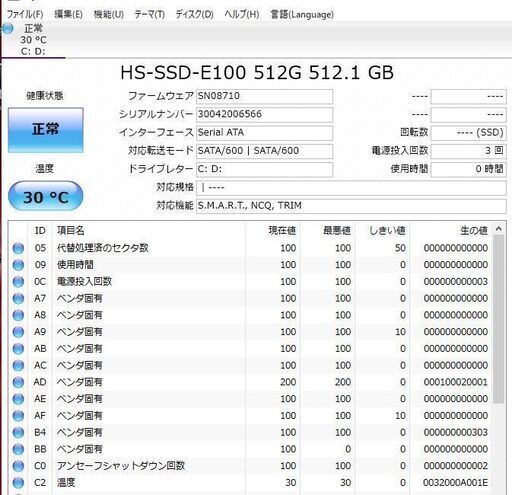Click status icon for attribute 09
This screenshot has height=495, width=512.
[x=18, y=265]
